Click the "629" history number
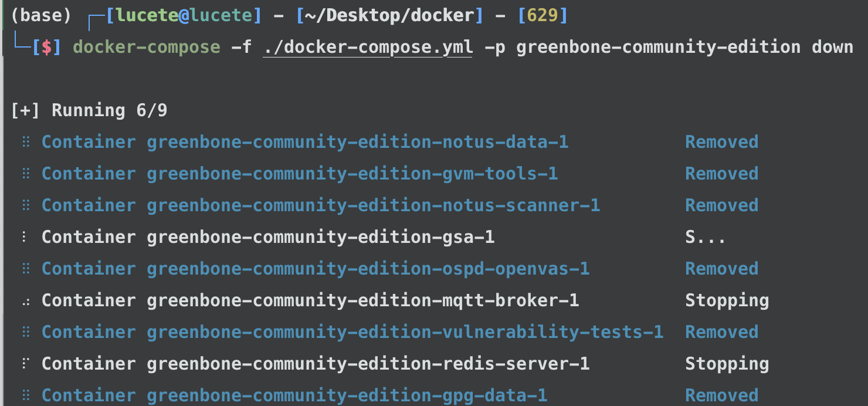The image size is (868, 406). click(542, 15)
